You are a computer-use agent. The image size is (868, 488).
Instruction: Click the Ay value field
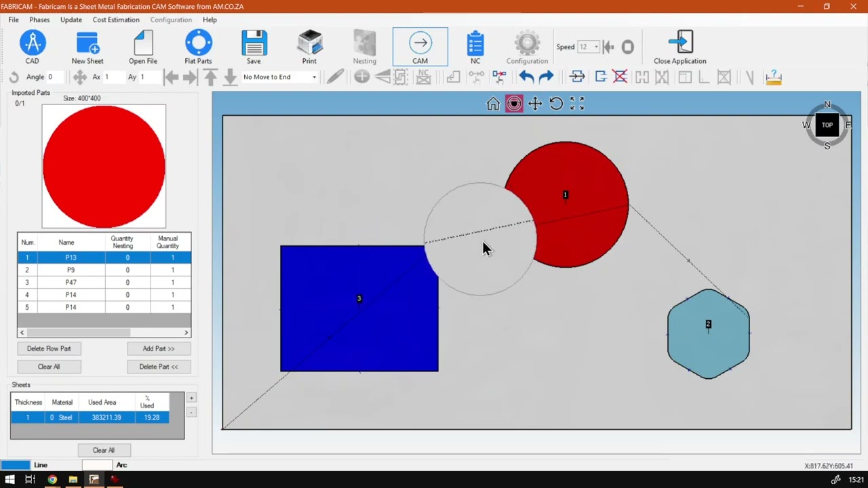tap(149, 77)
